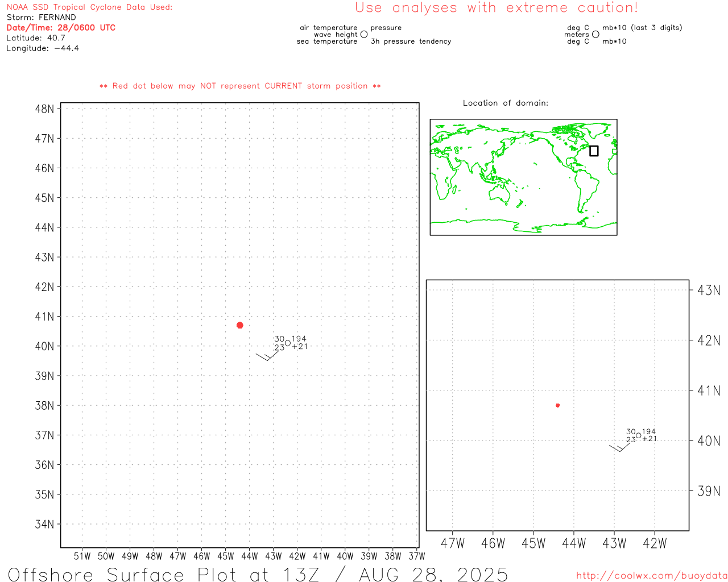Click the 'air temperature' legend label
This screenshot has height=582, width=728.
(329, 27)
